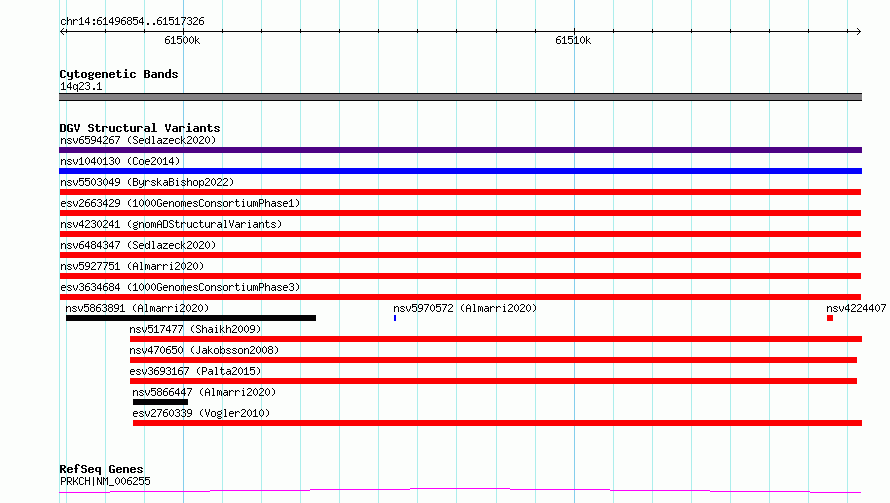Click label nsv6484347 (Sedlazeck2020)
890x503 pixels.
tap(138, 245)
